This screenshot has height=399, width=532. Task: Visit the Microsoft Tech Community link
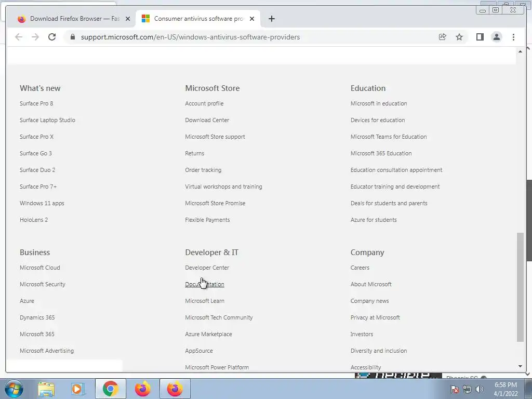(219, 317)
